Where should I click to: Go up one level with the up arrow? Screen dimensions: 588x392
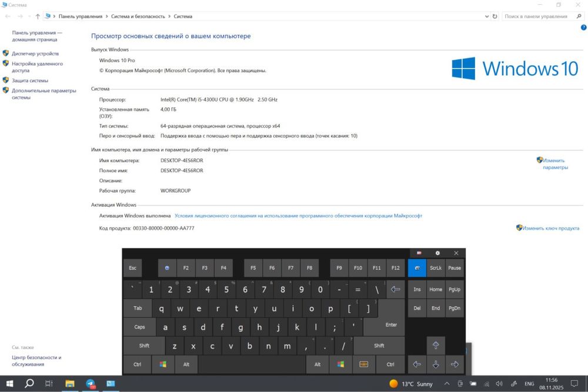[x=38, y=16]
